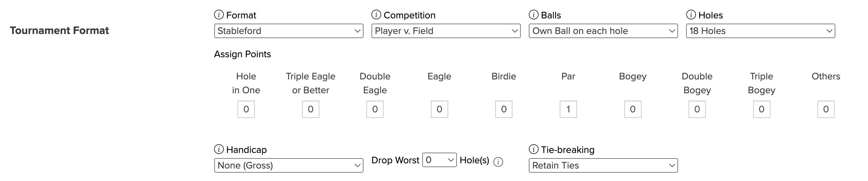The width and height of the screenshot is (868, 181).
Task: Select the Par points input box
Action: pos(568,109)
